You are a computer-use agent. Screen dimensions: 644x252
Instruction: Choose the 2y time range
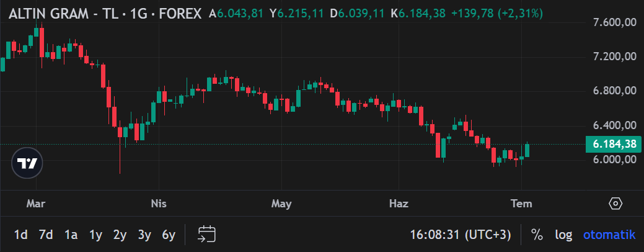point(120,235)
